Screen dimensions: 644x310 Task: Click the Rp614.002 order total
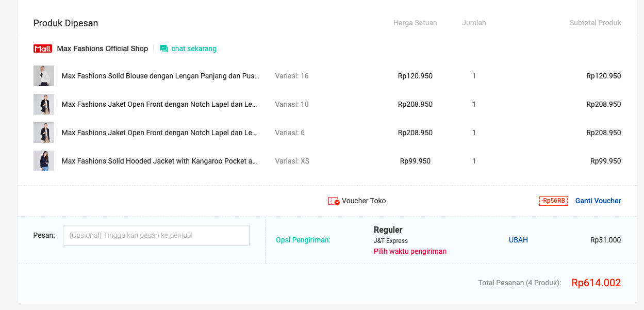click(597, 283)
